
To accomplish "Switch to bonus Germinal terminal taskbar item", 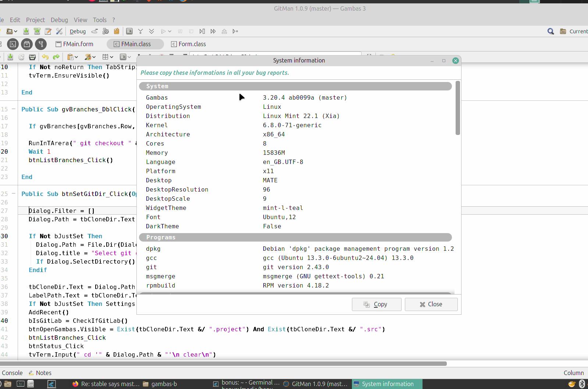I will [246, 384].
